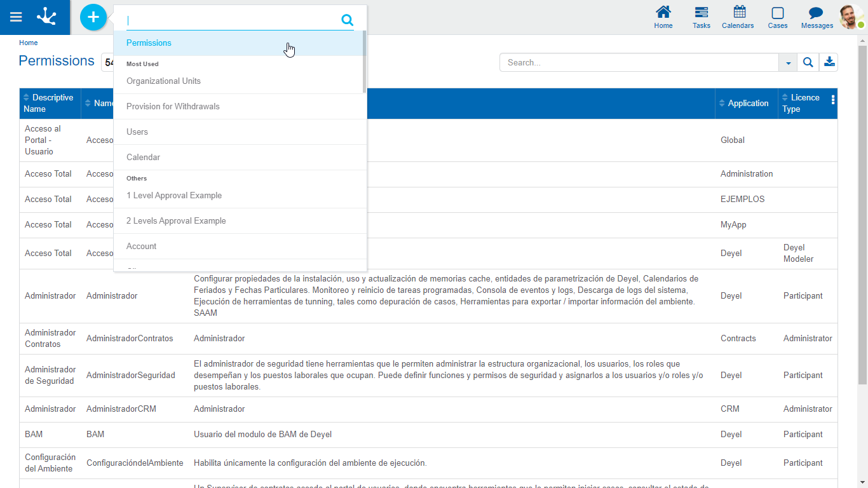868x488 pixels.
Task: Click the MyApp application cell
Action: point(733,225)
